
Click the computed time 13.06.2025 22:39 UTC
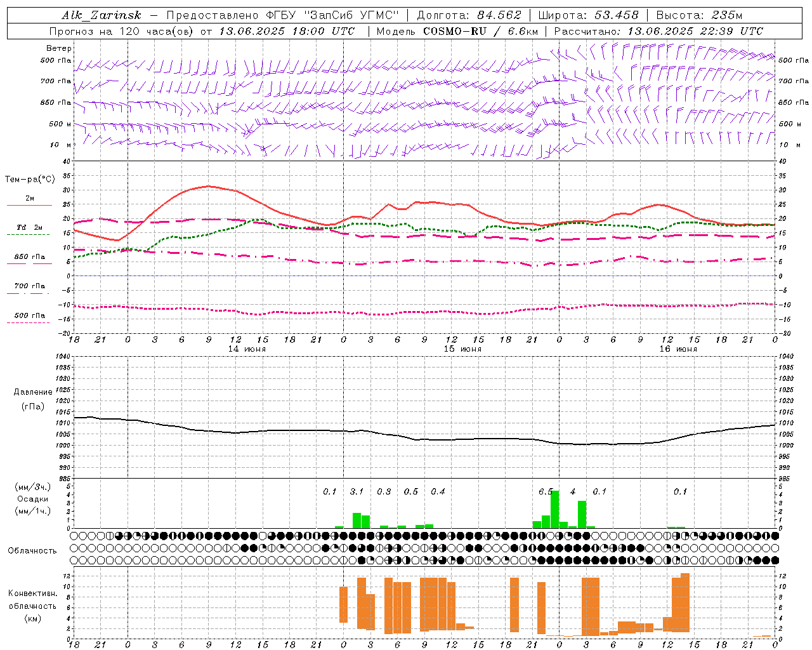(x=695, y=31)
